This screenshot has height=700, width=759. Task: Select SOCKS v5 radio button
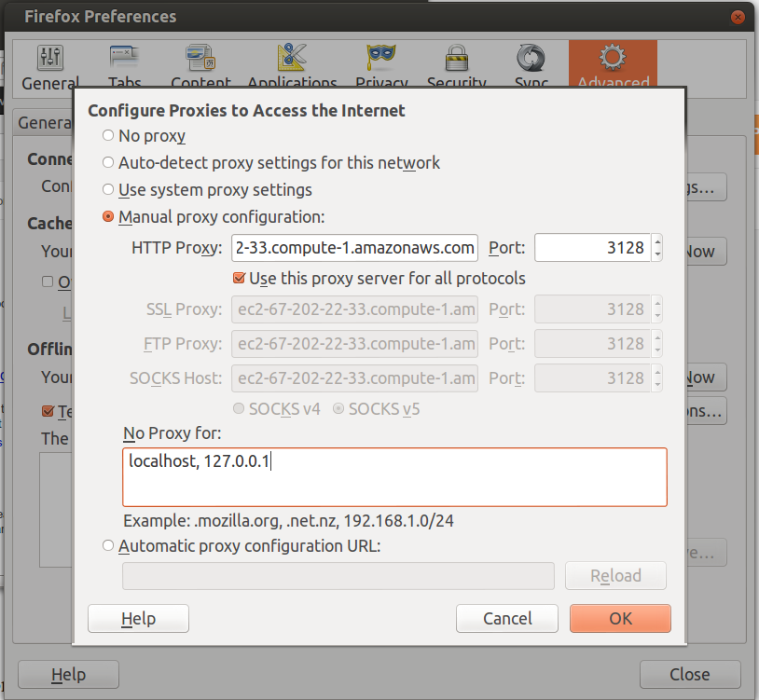tap(338, 409)
